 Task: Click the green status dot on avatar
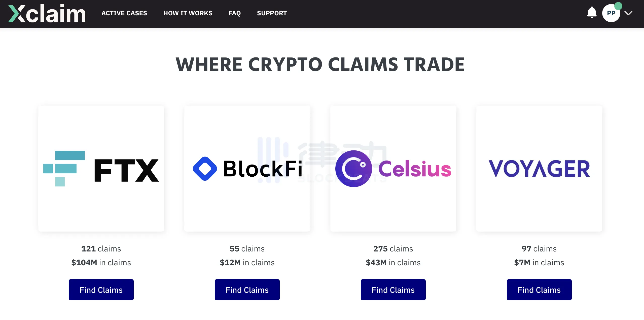[x=618, y=6]
